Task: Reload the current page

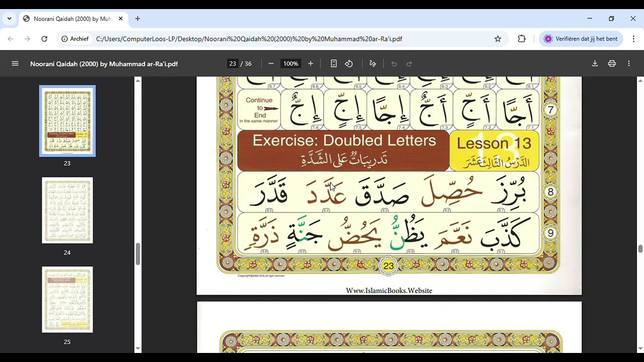Action: coord(44,39)
